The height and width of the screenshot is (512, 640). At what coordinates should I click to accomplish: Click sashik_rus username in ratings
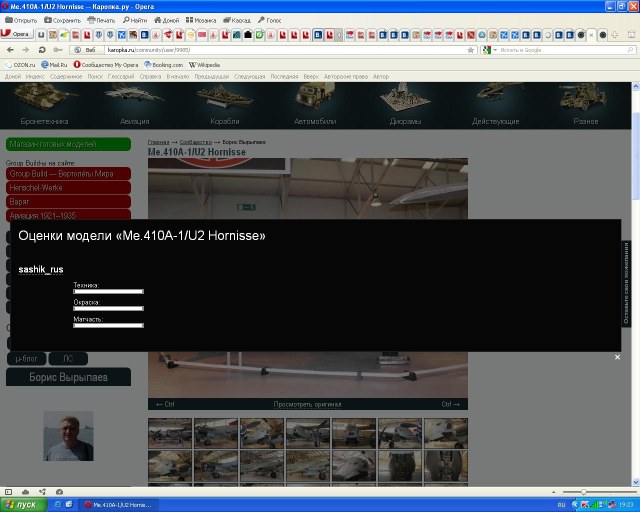click(41, 270)
